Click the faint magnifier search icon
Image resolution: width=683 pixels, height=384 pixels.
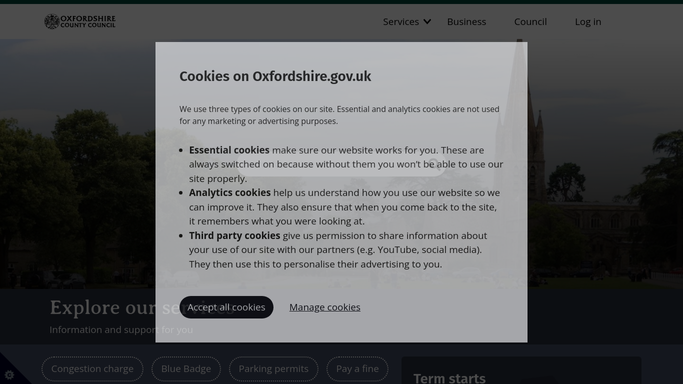(433, 164)
